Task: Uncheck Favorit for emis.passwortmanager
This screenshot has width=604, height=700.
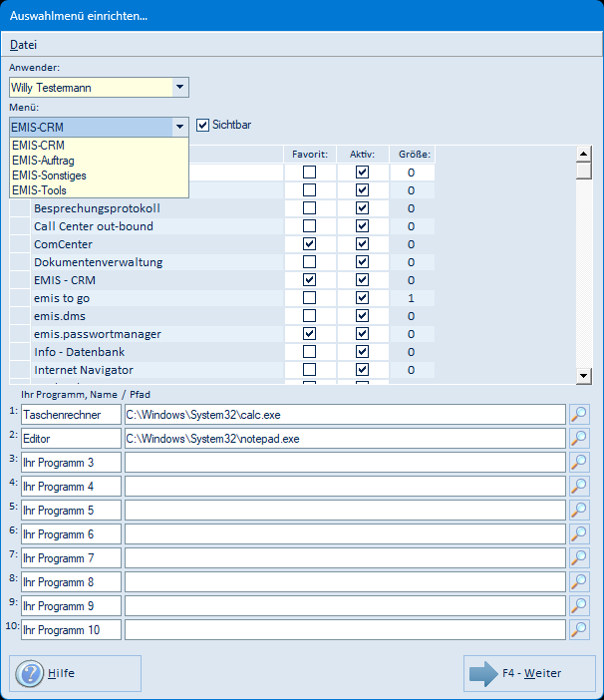Action: (x=309, y=333)
